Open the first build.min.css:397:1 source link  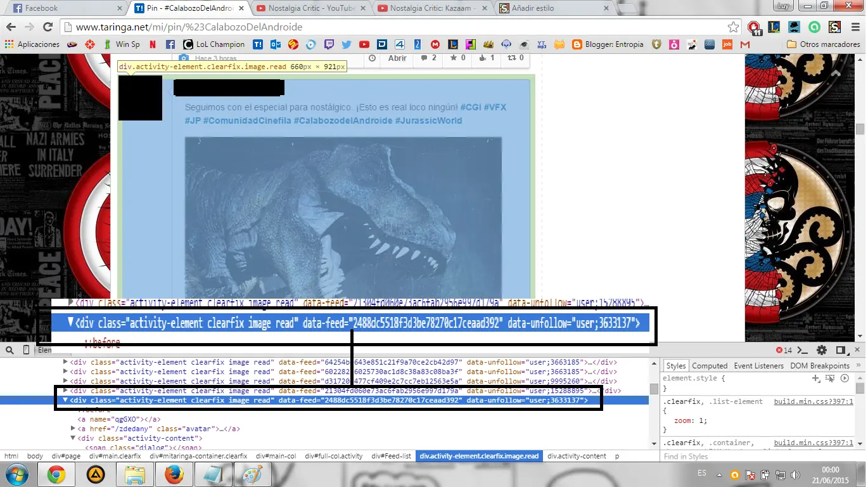click(x=814, y=401)
